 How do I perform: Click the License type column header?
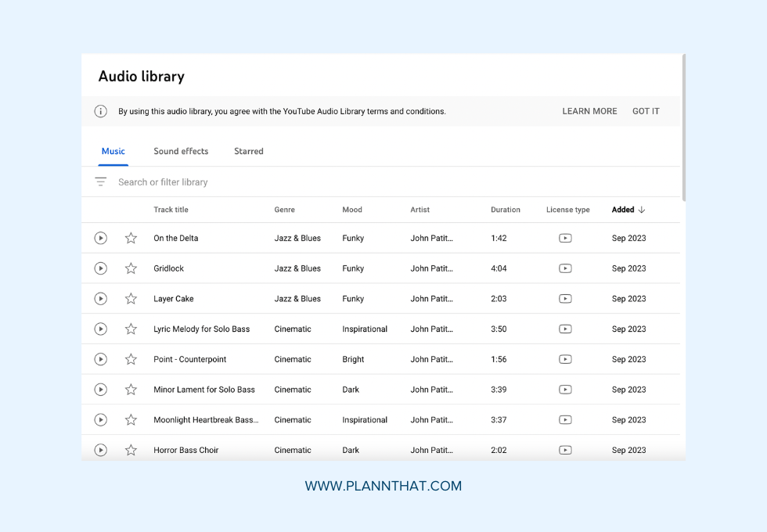(568, 210)
